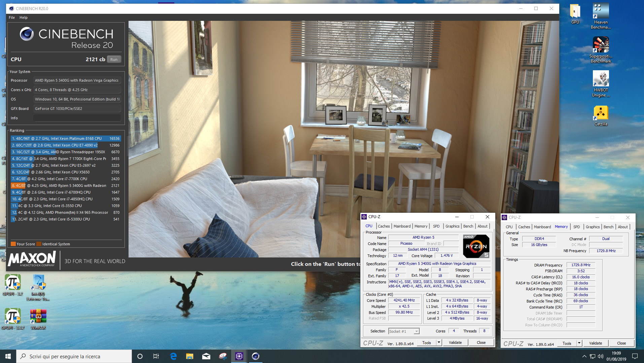Click Cinebench logo icon in title bar

(11, 8)
